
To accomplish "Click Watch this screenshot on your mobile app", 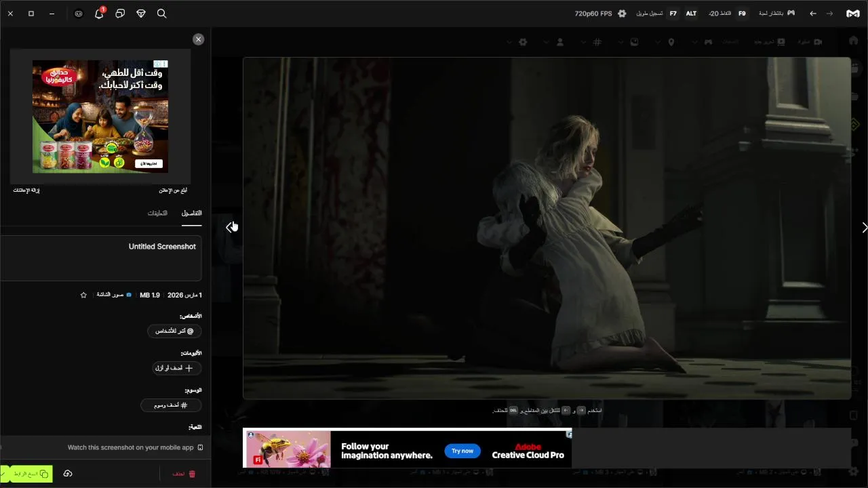I will (x=131, y=447).
